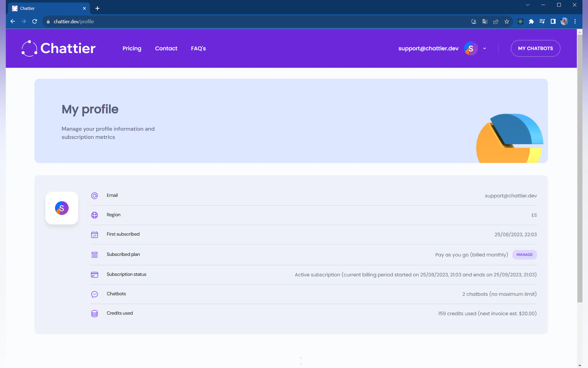Click the user avatar in navbar
This screenshot has width=588, height=368.
pos(471,48)
